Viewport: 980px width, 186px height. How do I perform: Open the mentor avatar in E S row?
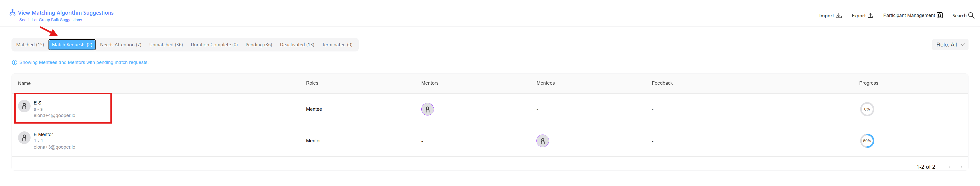click(427, 109)
